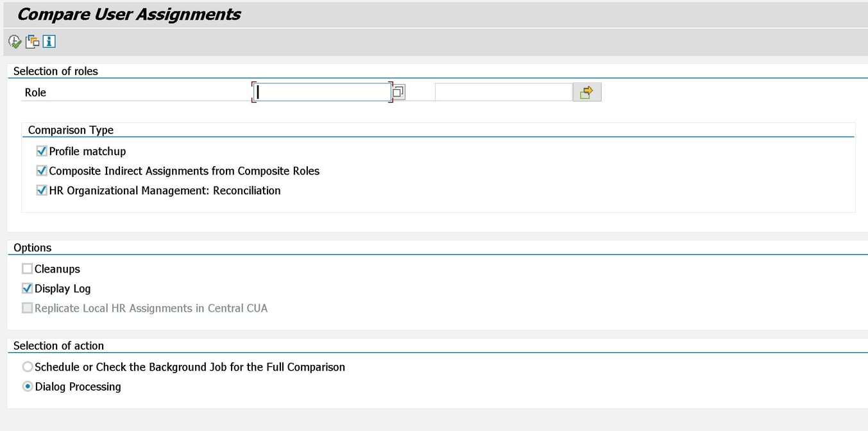The width and height of the screenshot is (868, 431).
Task: Uncheck HR Organizational Management: Reconciliation
Action: point(41,190)
